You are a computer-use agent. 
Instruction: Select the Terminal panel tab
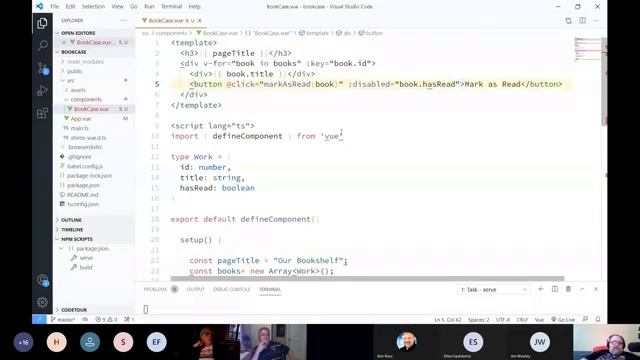click(x=270, y=289)
